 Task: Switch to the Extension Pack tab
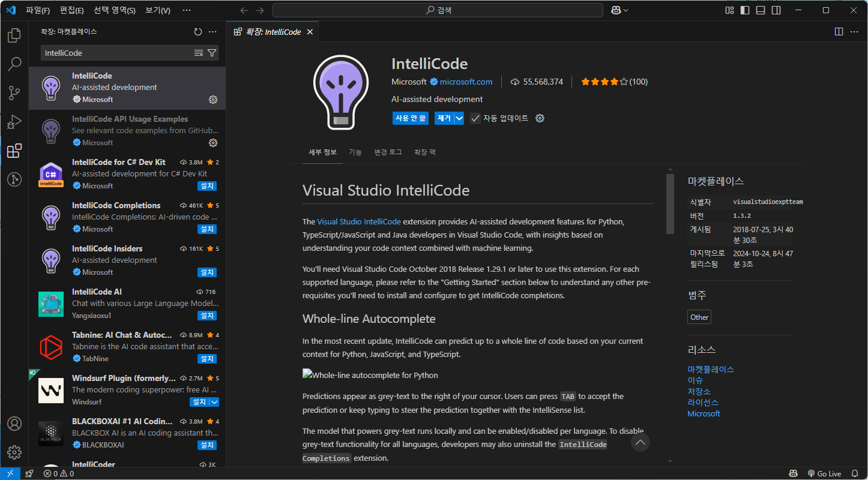pos(425,152)
